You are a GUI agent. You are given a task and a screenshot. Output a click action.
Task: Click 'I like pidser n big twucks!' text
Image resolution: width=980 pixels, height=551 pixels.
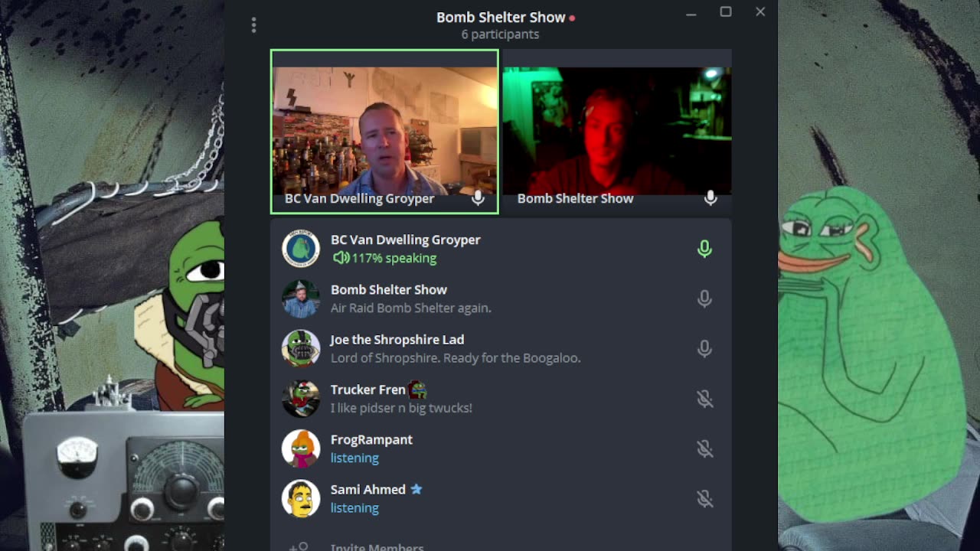[x=401, y=408]
